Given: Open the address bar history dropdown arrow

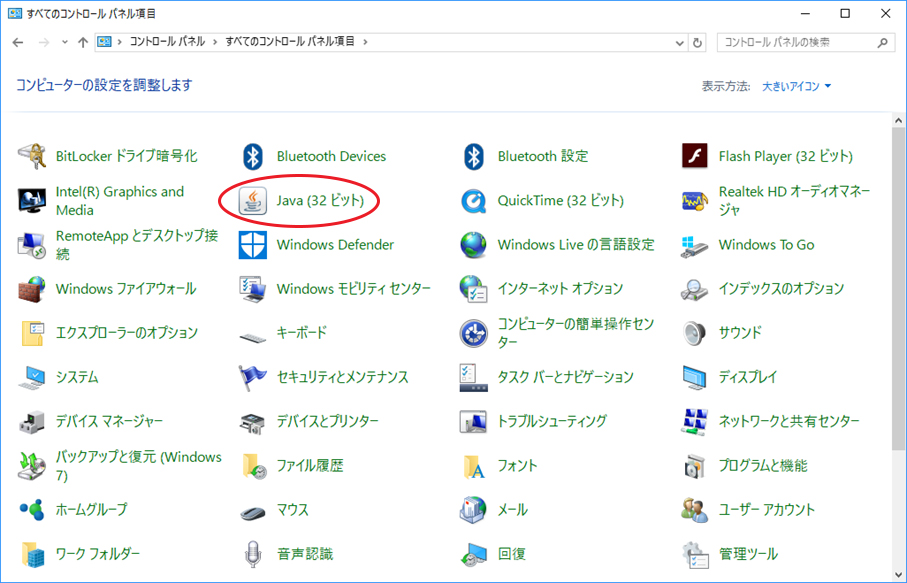Looking at the screenshot, I should 680,43.
